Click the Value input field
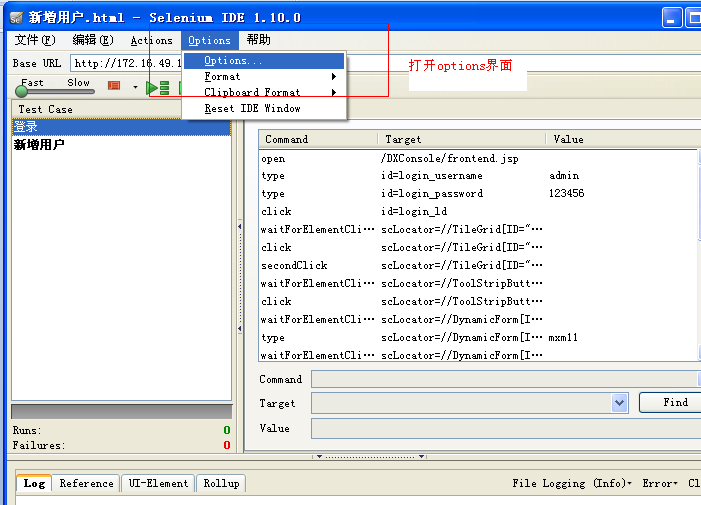This screenshot has width=701, height=505. point(505,429)
